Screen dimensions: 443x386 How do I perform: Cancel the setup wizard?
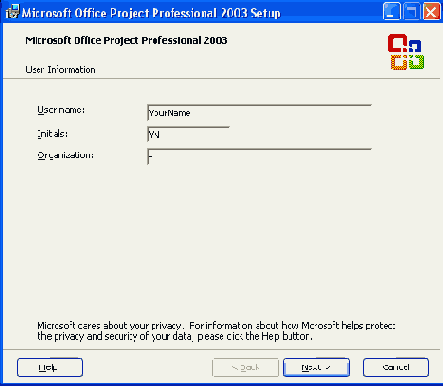tap(396, 367)
